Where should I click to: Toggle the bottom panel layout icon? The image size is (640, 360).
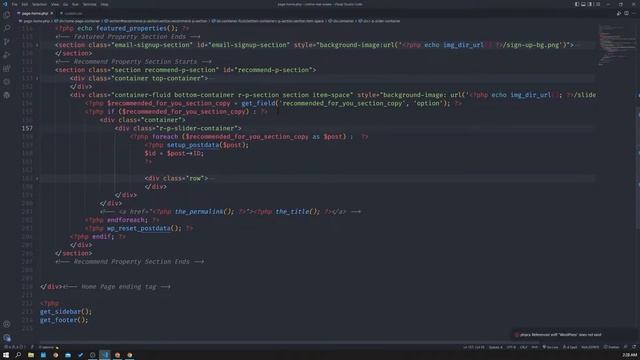coord(583,4)
